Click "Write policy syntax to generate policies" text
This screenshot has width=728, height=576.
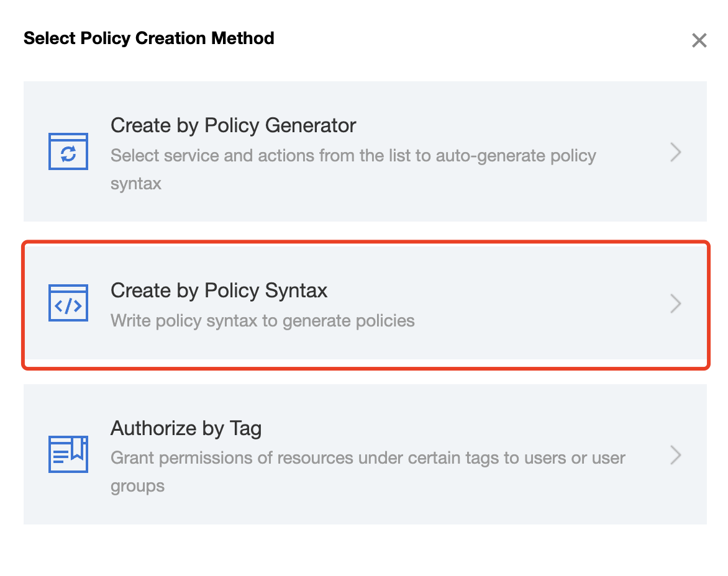(x=262, y=321)
